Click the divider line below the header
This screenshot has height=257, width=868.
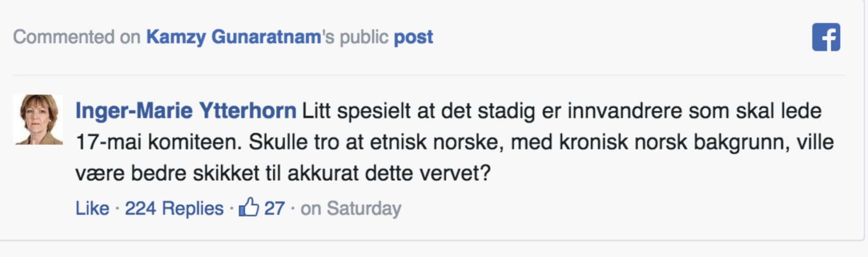(x=428, y=75)
